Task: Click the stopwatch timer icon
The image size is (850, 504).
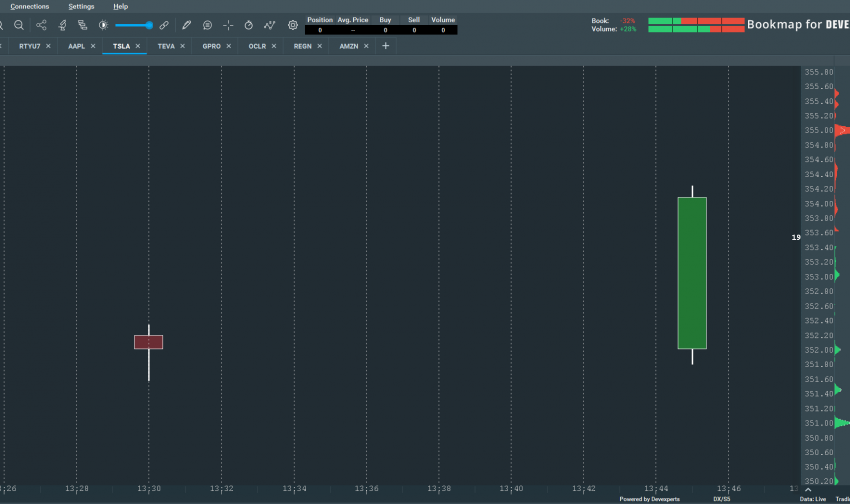Action: point(249,25)
